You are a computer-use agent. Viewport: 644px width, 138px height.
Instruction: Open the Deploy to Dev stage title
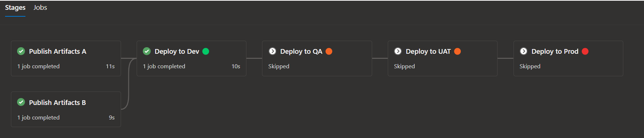coord(177,52)
